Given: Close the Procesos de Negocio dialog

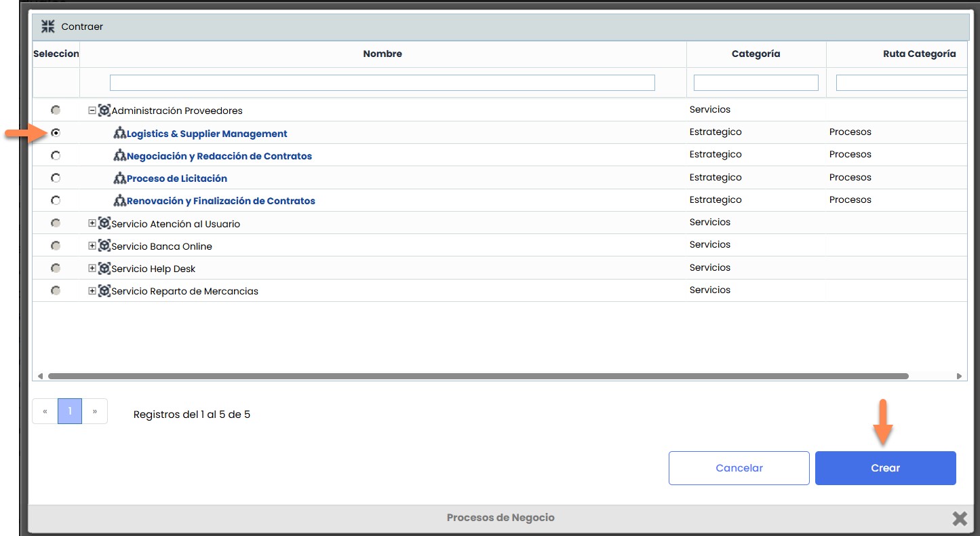Looking at the screenshot, I should [x=959, y=519].
